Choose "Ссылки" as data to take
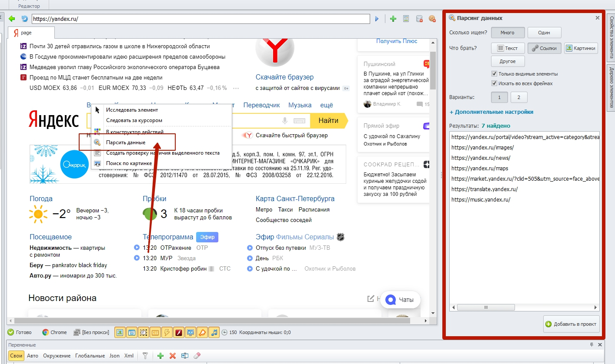This screenshot has width=615, height=364. (545, 48)
